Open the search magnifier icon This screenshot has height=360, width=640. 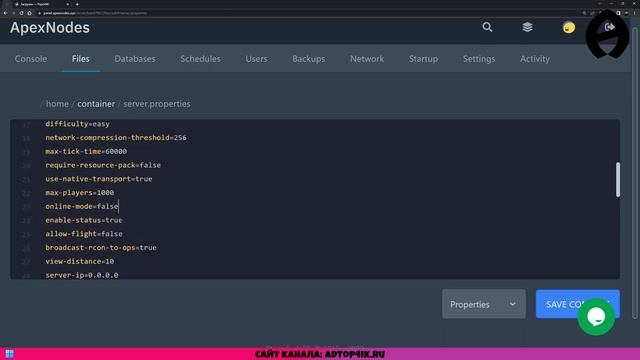[x=487, y=27]
